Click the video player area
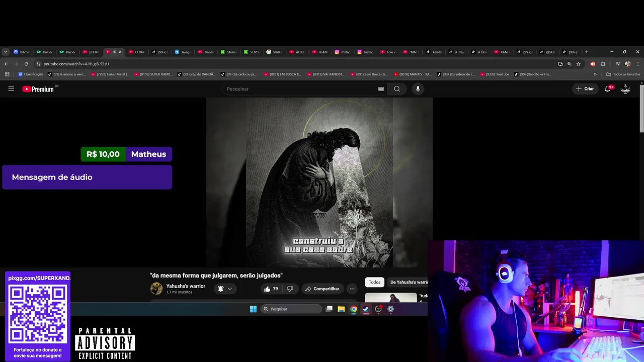 [x=319, y=182]
